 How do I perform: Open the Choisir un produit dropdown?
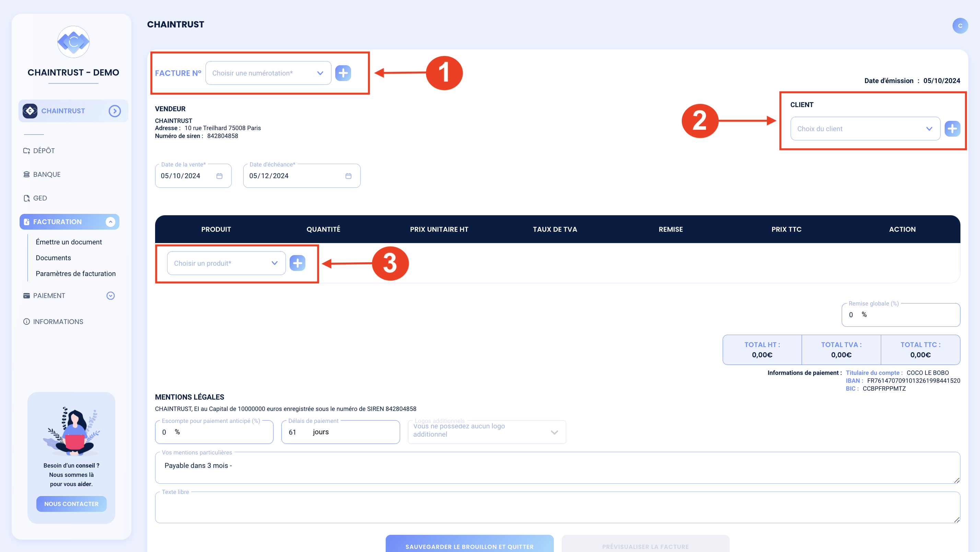point(226,263)
